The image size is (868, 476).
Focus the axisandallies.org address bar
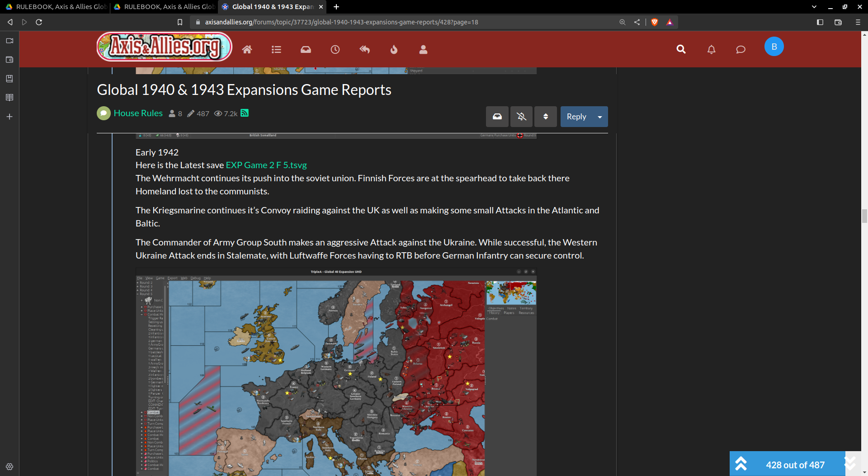click(341, 22)
